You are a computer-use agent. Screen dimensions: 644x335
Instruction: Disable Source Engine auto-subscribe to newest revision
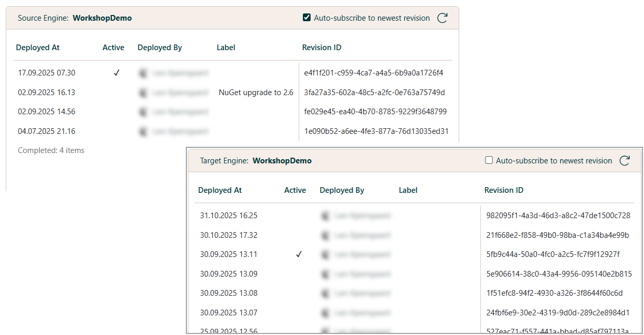pos(307,18)
